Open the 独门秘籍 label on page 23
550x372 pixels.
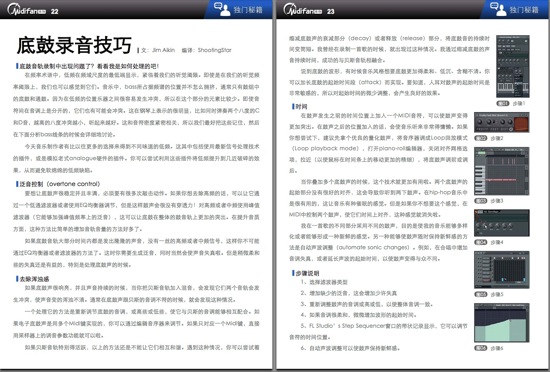click(x=524, y=10)
